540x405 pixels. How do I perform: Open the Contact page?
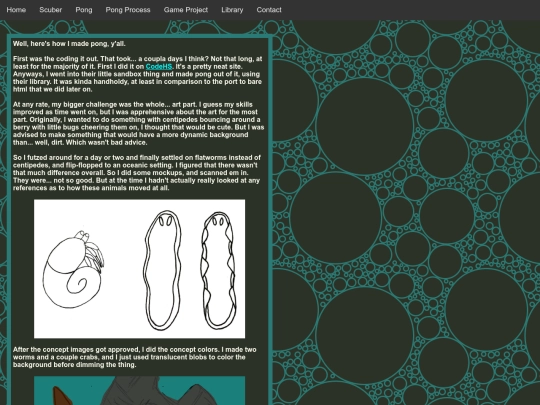(269, 10)
